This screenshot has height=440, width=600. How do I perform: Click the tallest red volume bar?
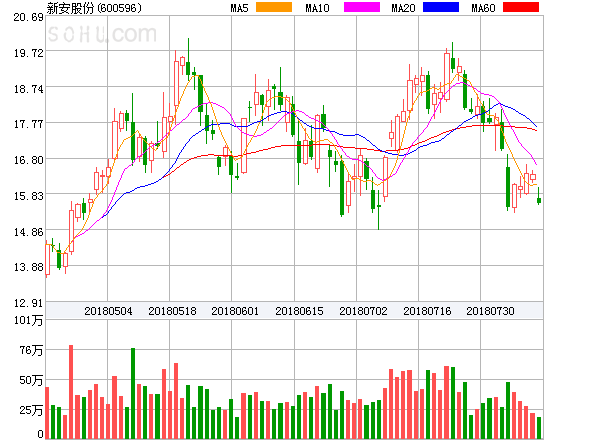click(x=71, y=392)
